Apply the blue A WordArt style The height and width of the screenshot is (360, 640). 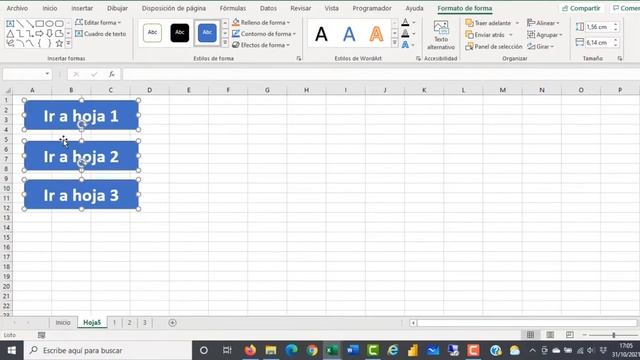(x=349, y=34)
